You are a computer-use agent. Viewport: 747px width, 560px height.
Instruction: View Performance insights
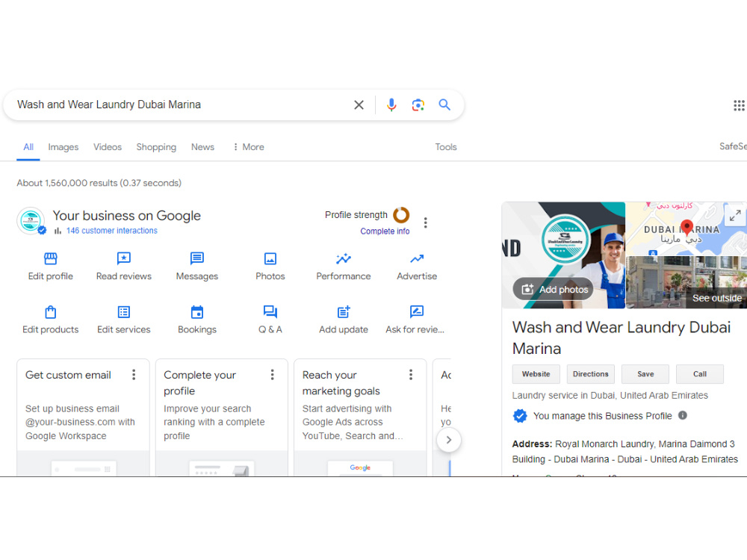tap(344, 267)
